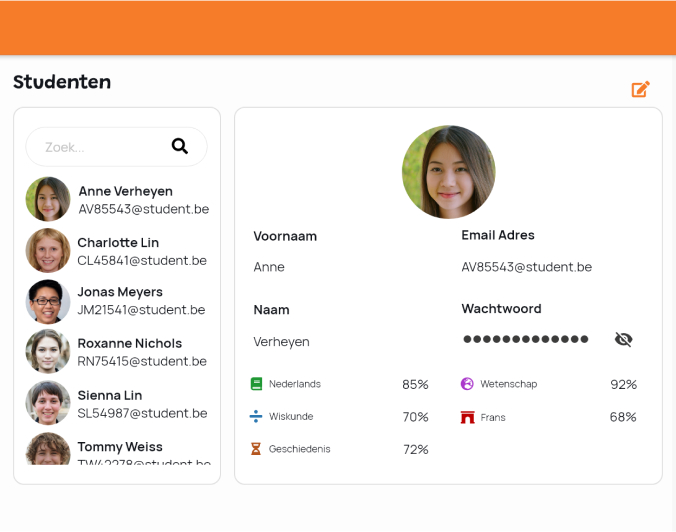This screenshot has width=676, height=532.
Task: Click the Wachtwoord field label
Action: point(501,309)
